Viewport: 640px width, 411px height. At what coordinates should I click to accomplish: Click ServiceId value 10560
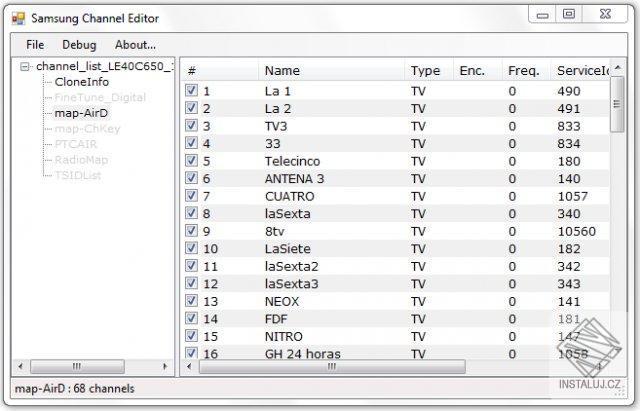click(577, 231)
